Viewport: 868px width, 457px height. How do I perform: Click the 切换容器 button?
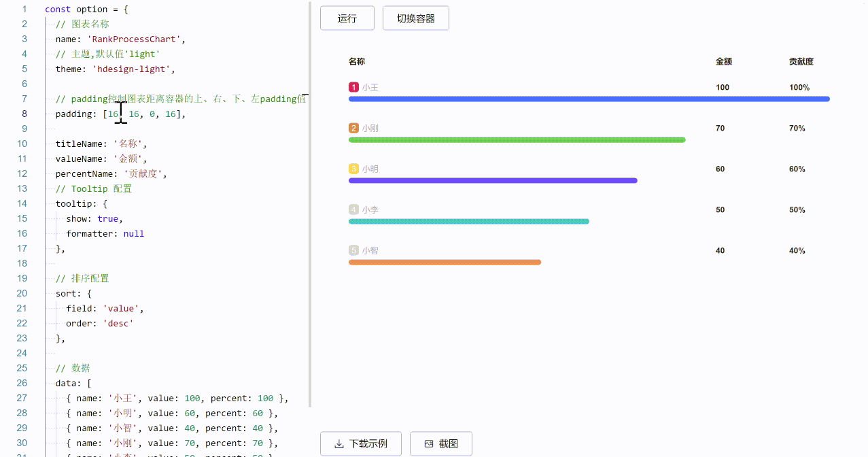click(415, 18)
